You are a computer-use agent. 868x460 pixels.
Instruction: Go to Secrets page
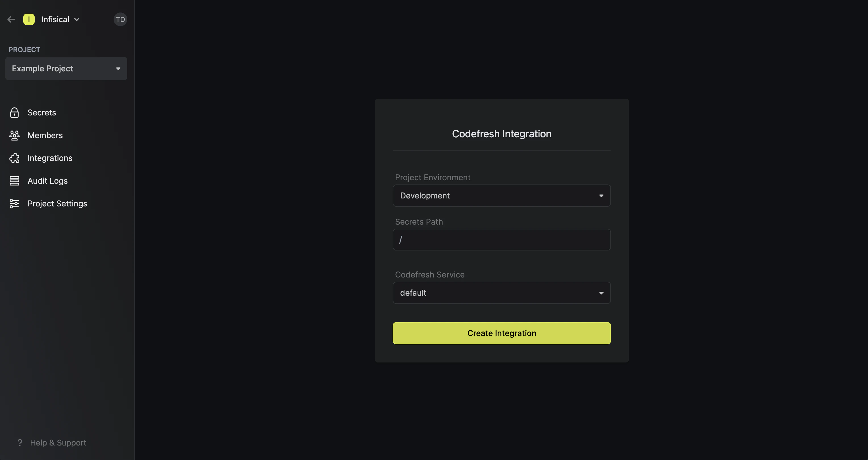click(42, 113)
